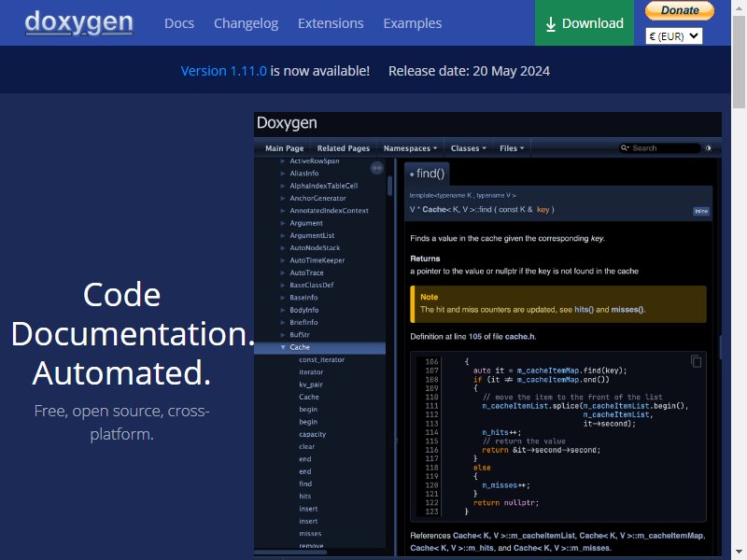Screen dimensions: 747x560
Task: Select BaseInfo in the tree
Action: click(303, 297)
